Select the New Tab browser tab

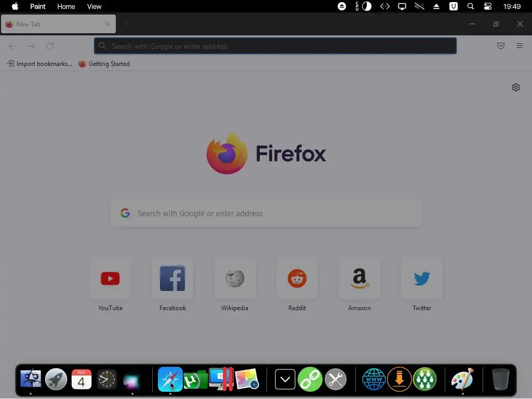(x=58, y=24)
